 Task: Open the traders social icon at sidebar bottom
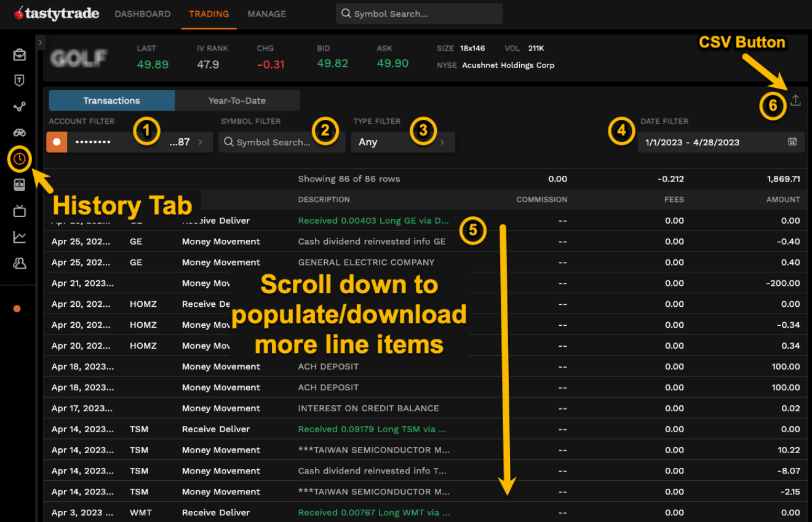tap(19, 263)
